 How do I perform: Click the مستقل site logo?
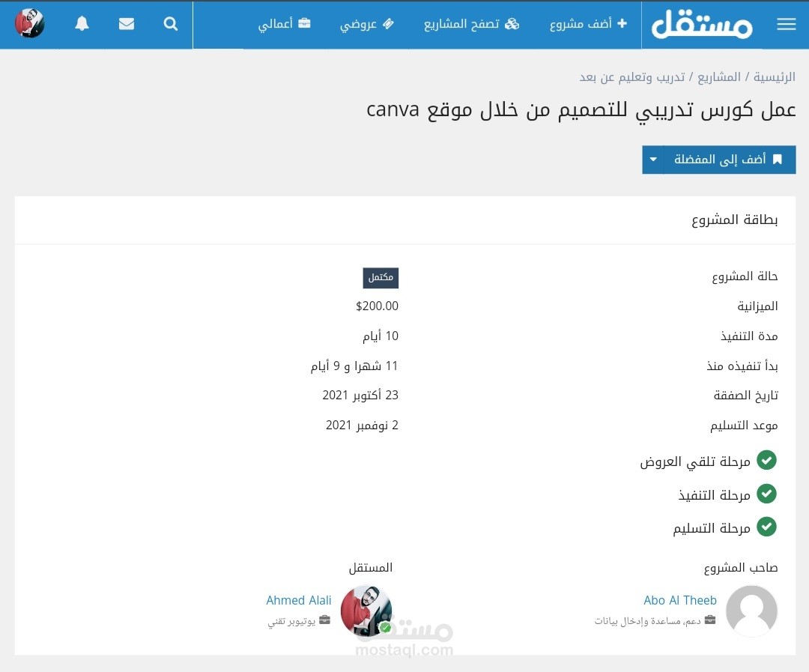[702, 24]
